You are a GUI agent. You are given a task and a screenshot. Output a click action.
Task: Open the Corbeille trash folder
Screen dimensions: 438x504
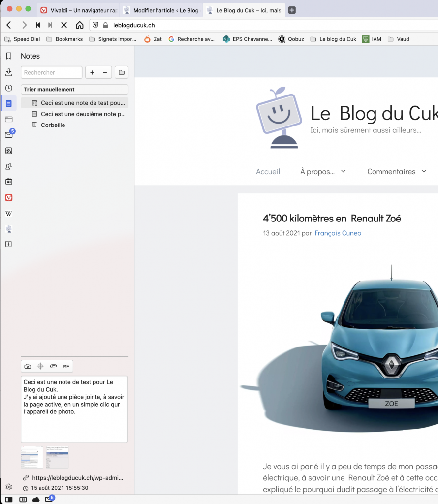point(74,125)
